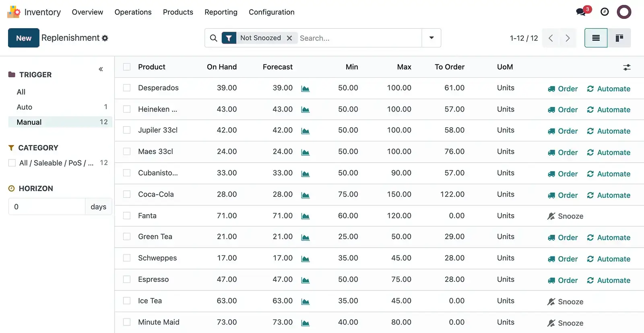Screen dimensions: 644x333
Task: Switch to kanban view
Action: point(619,38)
